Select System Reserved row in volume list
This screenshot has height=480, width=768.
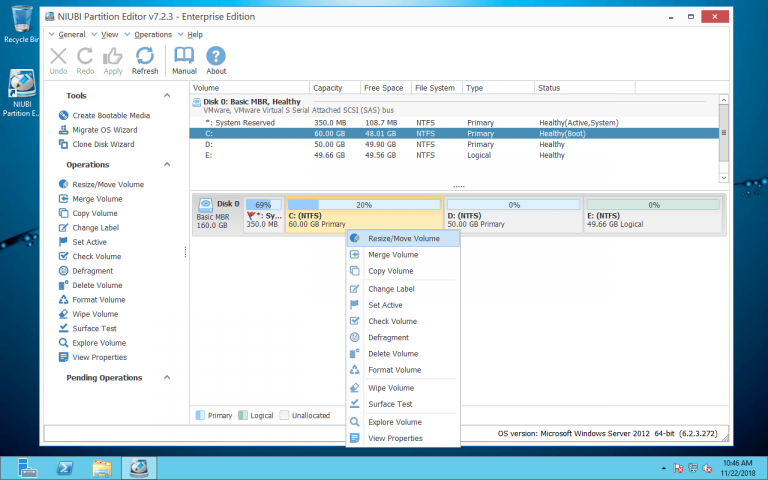(454, 123)
